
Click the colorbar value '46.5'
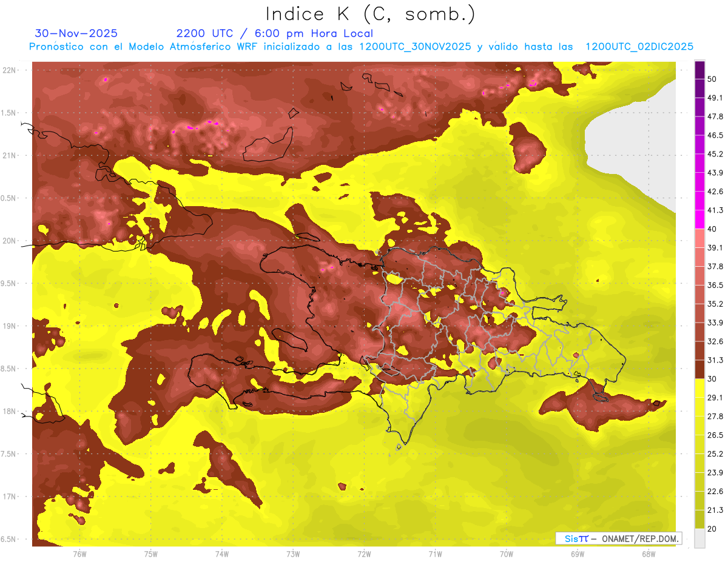tap(715, 135)
